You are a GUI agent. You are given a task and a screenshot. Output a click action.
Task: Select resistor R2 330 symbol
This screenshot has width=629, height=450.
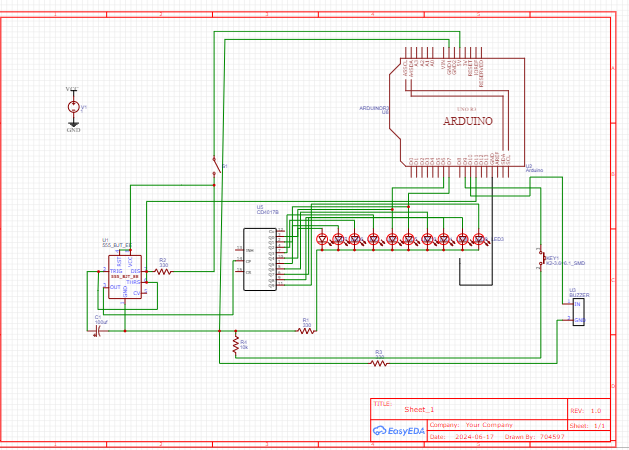pos(163,272)
